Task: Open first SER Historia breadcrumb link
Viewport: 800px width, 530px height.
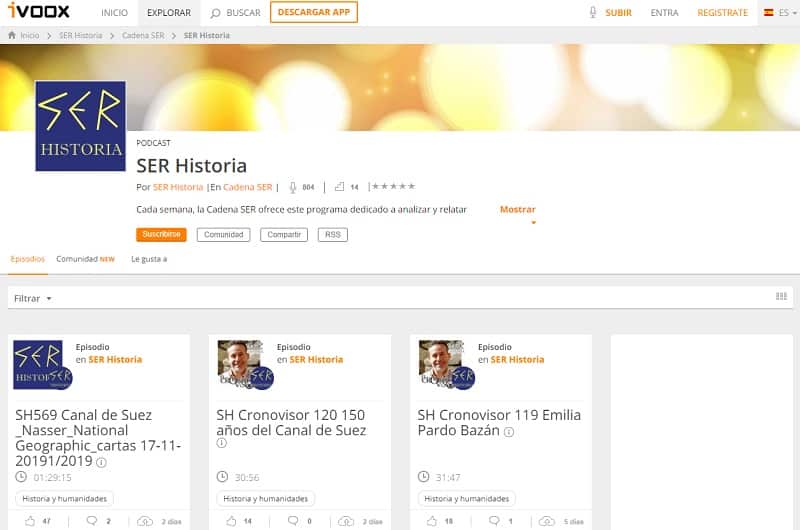Action: tap(81, 35)
